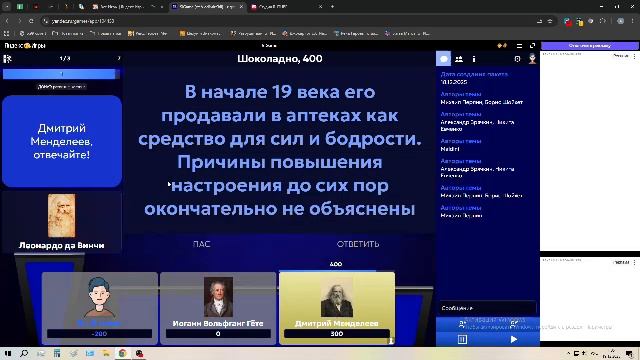The width and height of the screenshot is (640, 360).
Task: Go to next round using the arrow beside 1/3
Action: tap(119, 58)
